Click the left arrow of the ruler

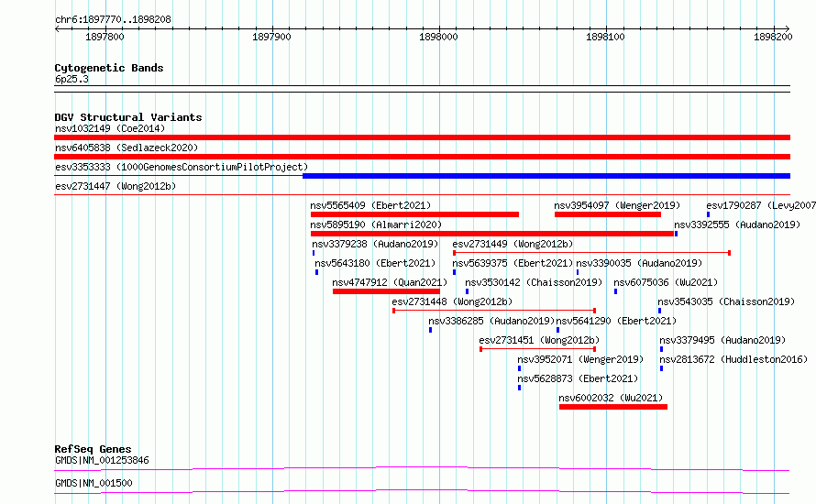(x=57, y=28)
